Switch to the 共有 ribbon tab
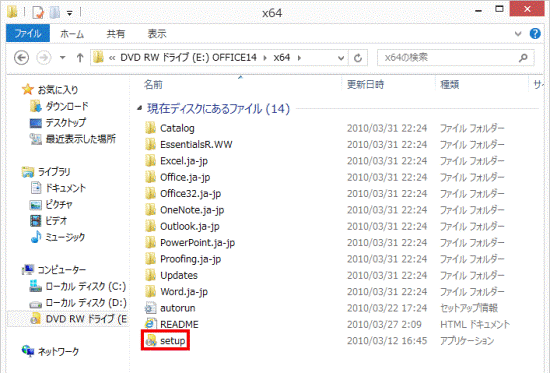Image resolution: width=550 pixels, height=373 pixels. 116,34
